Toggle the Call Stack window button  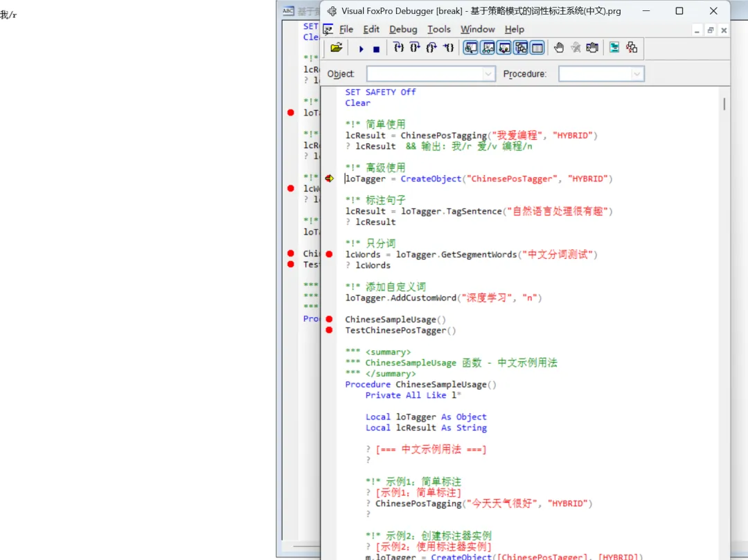tap(521, 48)
